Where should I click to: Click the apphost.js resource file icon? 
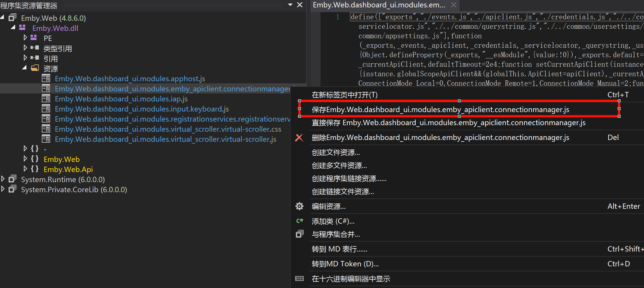46,79
